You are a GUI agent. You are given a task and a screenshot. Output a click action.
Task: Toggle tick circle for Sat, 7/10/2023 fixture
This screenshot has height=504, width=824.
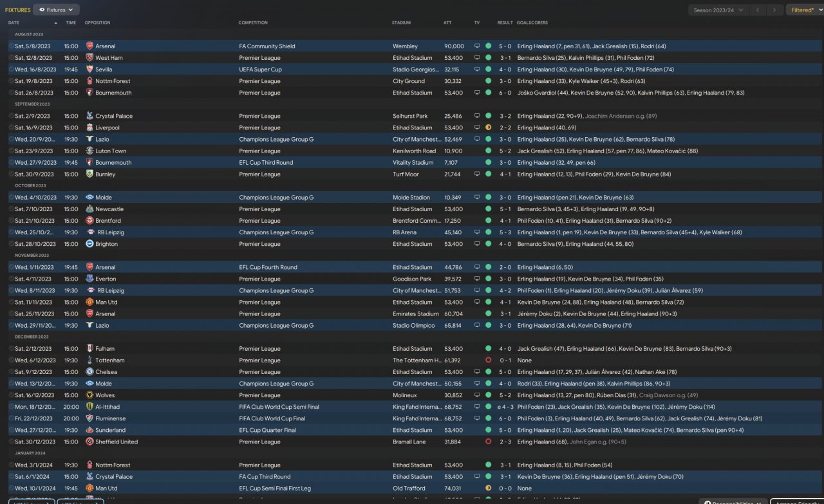[12, 209]
